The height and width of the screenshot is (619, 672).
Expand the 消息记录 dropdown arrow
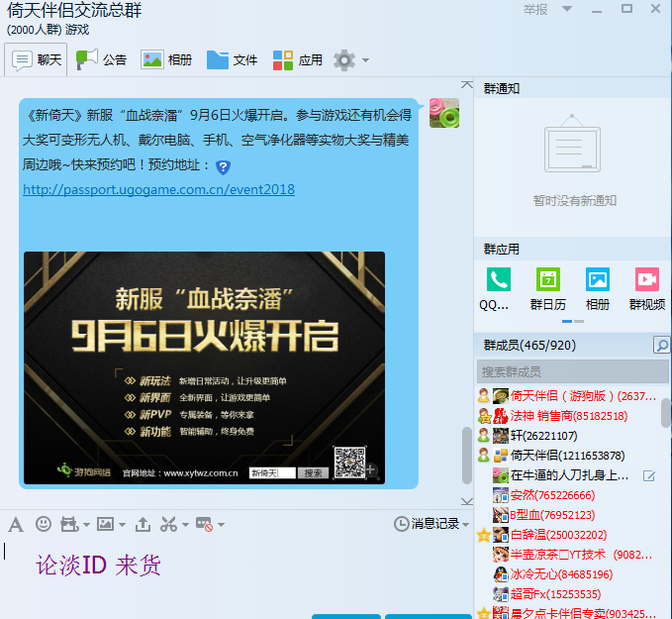pos(465,525)
